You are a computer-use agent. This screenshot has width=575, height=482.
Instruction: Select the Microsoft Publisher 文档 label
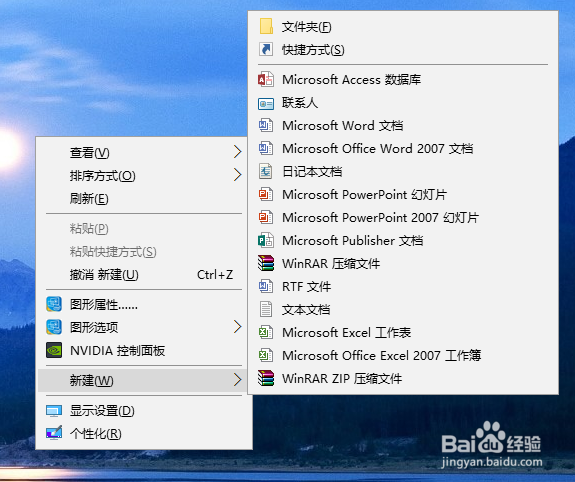(x=352, y=241)
